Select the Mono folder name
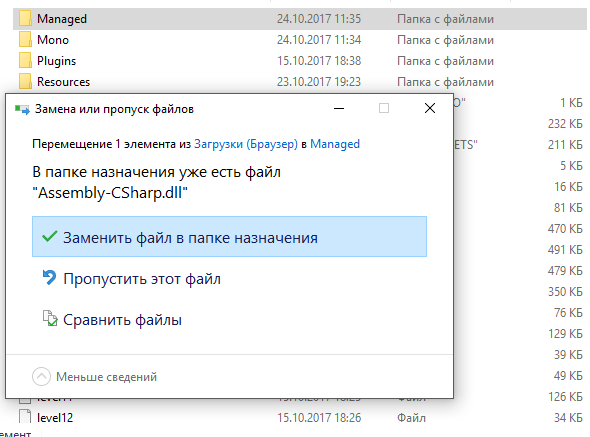590x437 pixels. 53,40
